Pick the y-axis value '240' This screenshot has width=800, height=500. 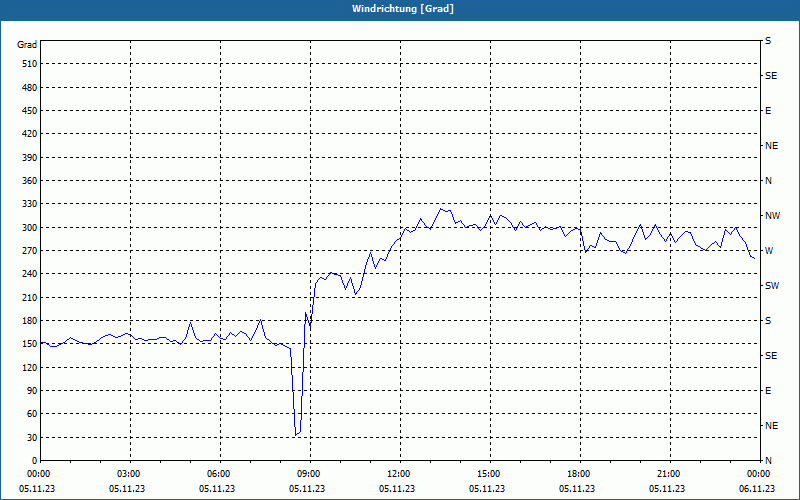pos(30,274)
